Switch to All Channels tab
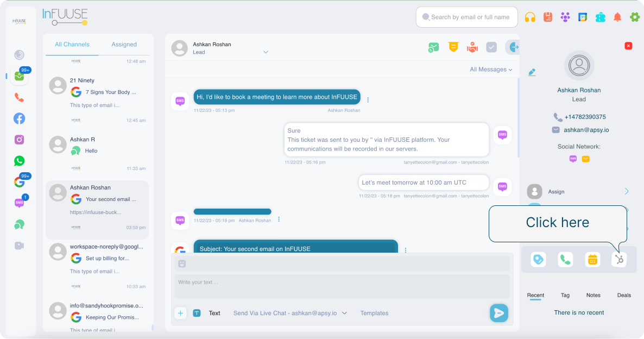The image size is (644, 339). coord(72,45)
